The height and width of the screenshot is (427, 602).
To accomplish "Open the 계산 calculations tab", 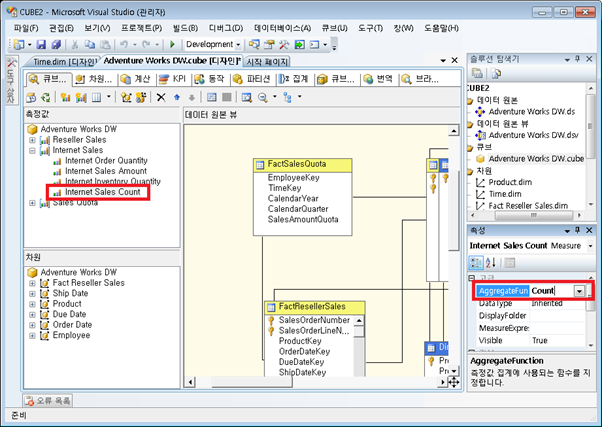I will (x=135, y=79).
